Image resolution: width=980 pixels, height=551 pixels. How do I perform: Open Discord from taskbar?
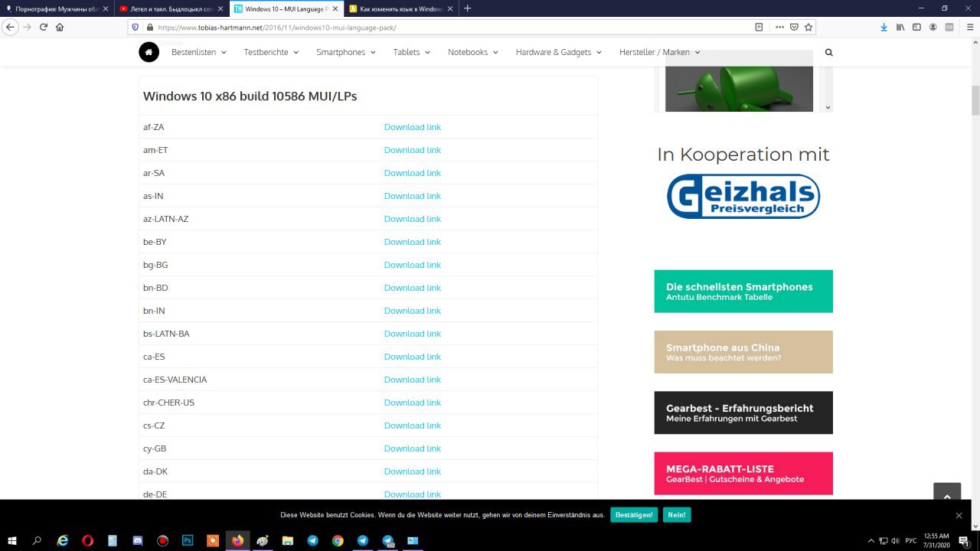(x=138, y=540)
